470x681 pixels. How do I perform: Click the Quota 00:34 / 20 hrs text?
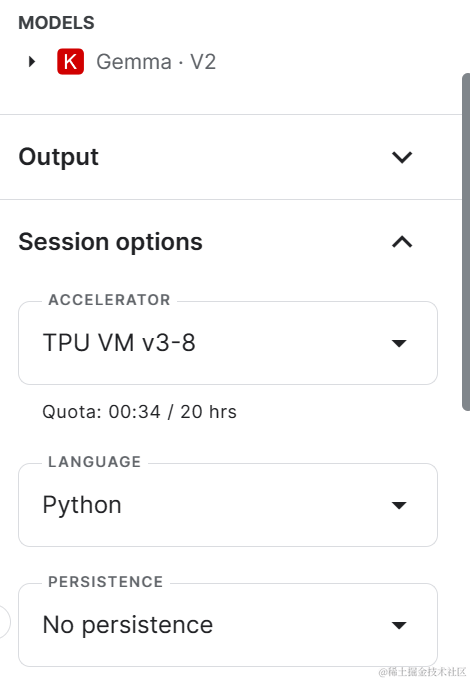click(139, 412)
